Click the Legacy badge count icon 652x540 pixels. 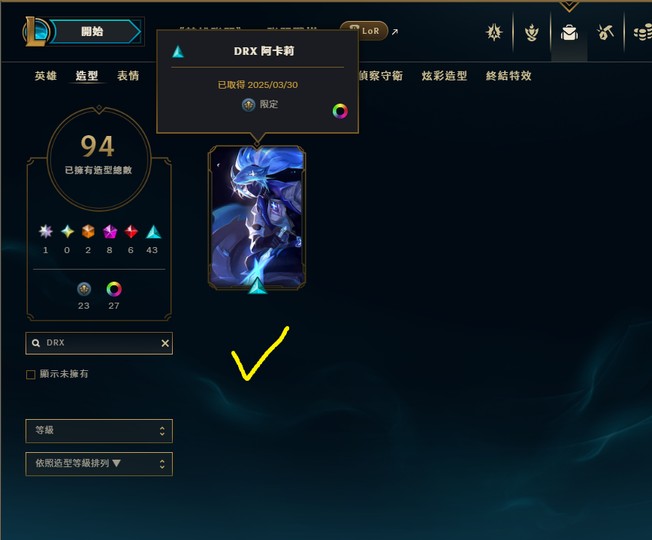[84, 289]
